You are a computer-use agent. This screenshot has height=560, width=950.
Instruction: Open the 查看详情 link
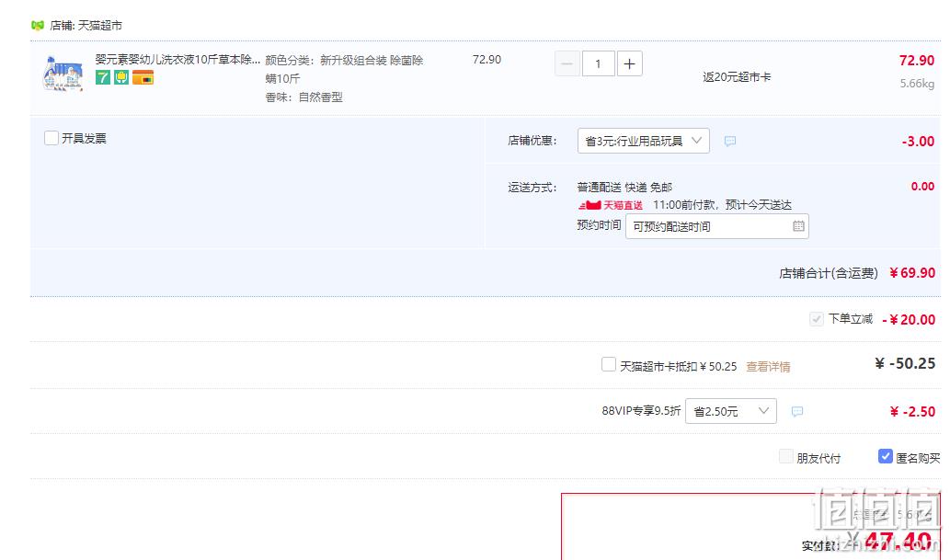(x=768, y=367)
